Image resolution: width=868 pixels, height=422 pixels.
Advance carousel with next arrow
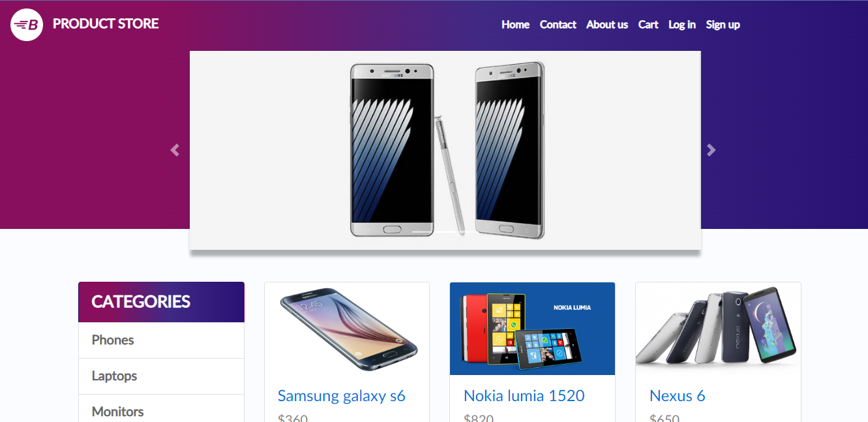tap(711, 150)
